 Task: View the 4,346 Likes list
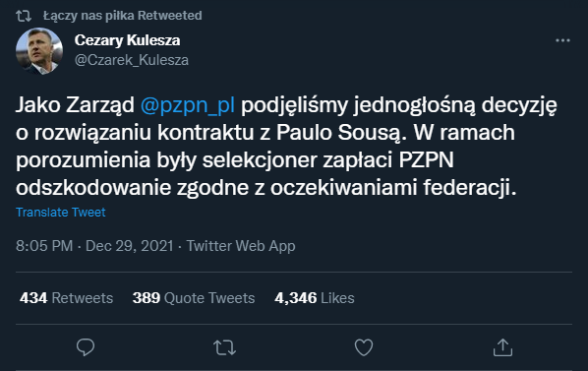(x=315, y=298)
